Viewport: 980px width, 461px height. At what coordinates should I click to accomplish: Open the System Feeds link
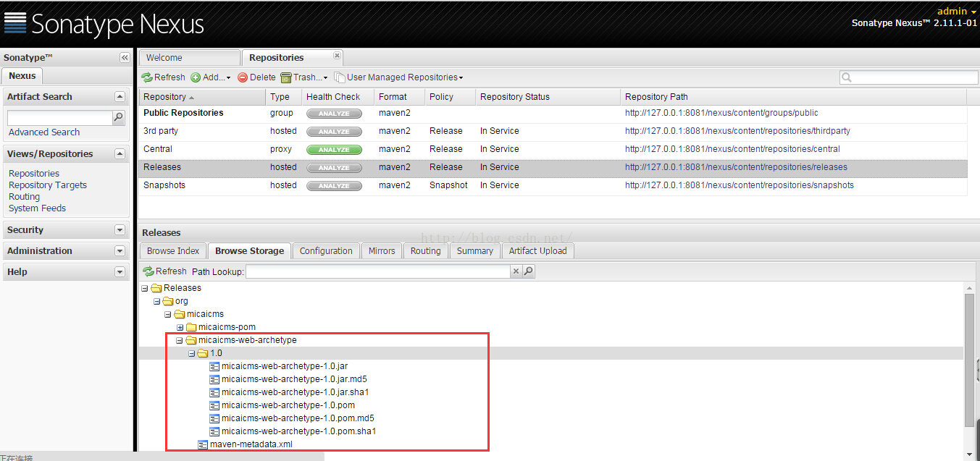pyautogui.click(x=37, y=208)
